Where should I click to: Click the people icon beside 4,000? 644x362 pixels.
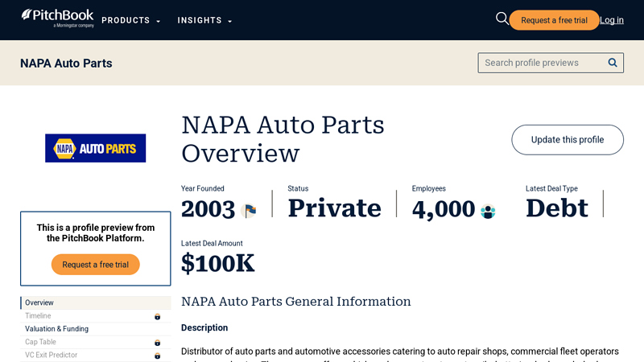[x=488, y=212]
